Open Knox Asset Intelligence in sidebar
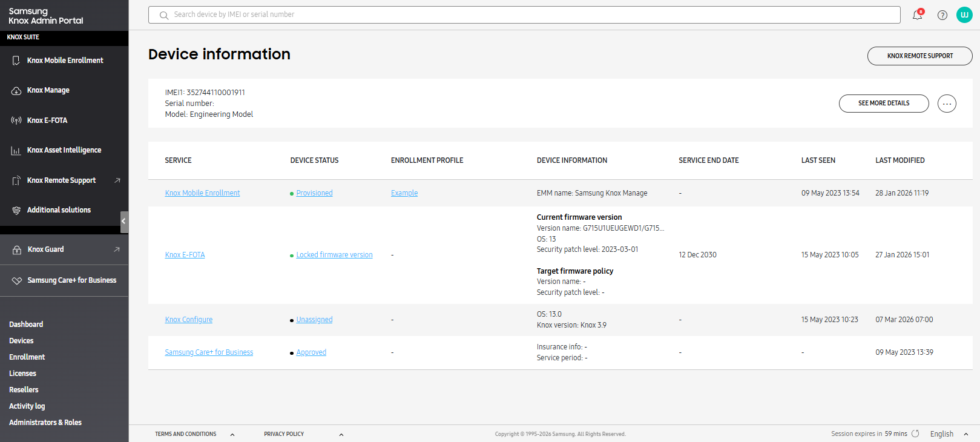This screenshot has height=442, width=980. tap(64, 150)
